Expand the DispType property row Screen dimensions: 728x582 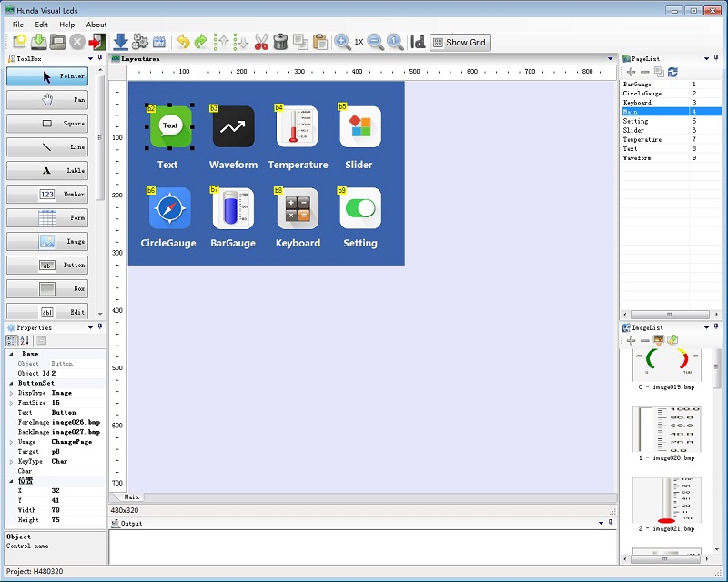pos(11,394)
